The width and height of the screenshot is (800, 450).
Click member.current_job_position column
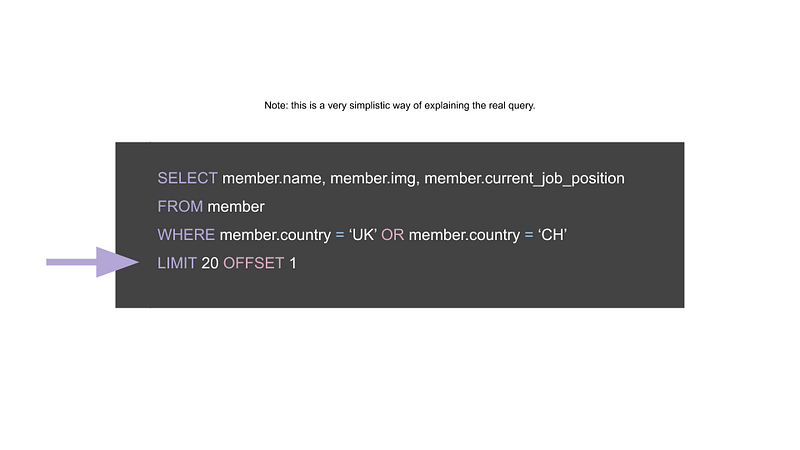pyautogui.click(x=524, y=179)
